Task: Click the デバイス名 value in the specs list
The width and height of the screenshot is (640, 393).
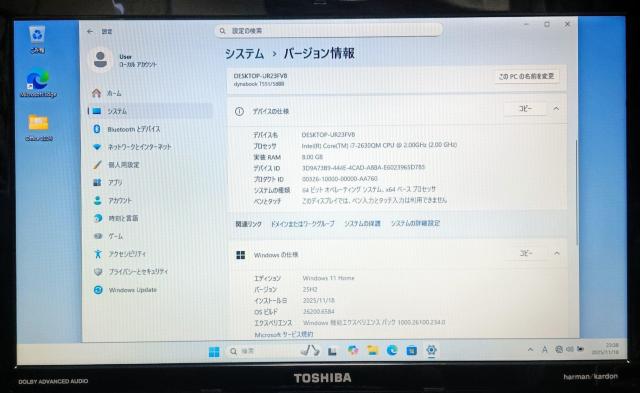Action: [x=328, y=134]
